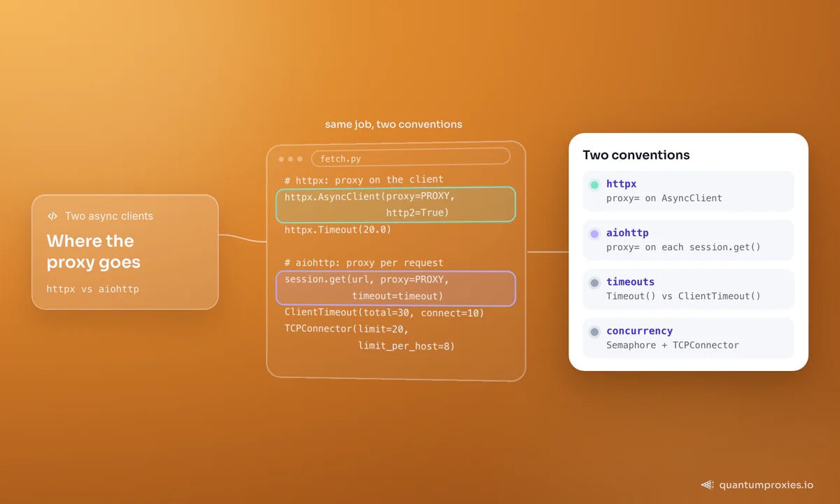Click the code line 'httpx.AsyncClient(proxy=PROXY,'
The width and height of the screenshot is (840, 504).
(370, 197)
